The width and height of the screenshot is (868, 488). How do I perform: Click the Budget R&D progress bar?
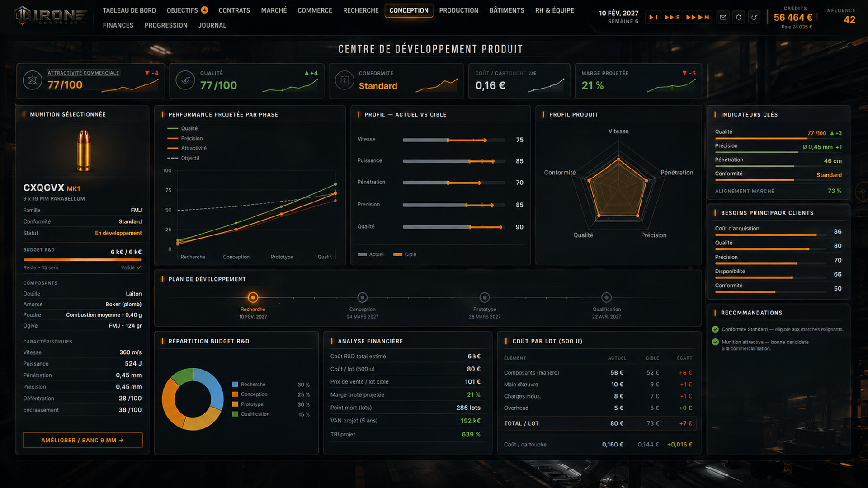[82, 260]
